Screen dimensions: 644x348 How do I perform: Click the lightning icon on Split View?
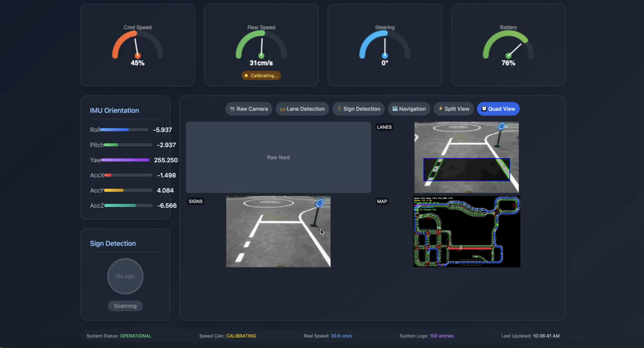[440, 109]
